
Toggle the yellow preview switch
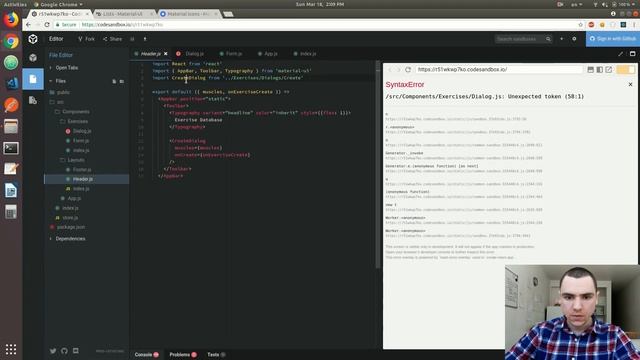click(x=626, y=69)
